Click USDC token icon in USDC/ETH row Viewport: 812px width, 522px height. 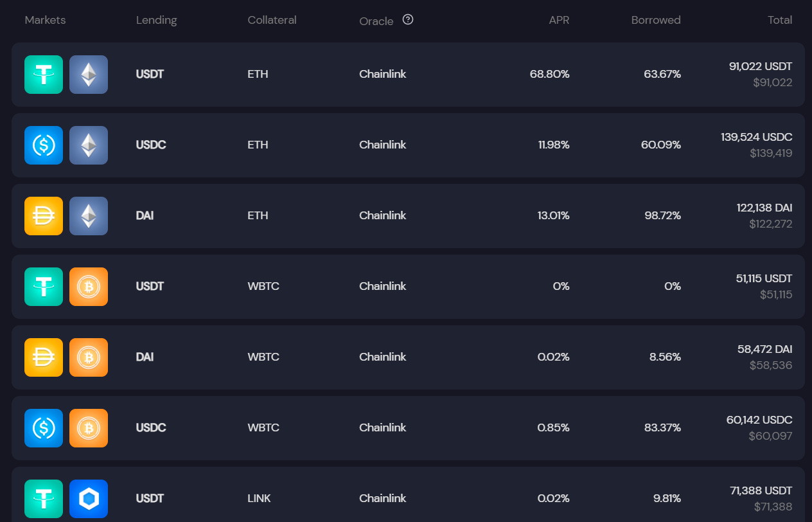point(44,145)
